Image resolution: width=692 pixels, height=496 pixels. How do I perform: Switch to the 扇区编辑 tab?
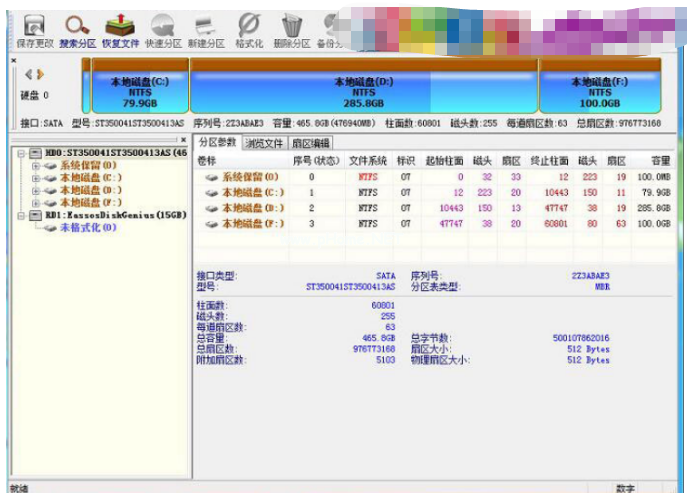pos(310,143)
